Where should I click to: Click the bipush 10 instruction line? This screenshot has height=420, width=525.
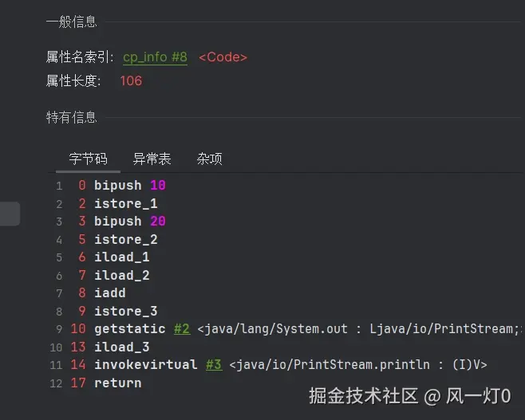[129, 186]
